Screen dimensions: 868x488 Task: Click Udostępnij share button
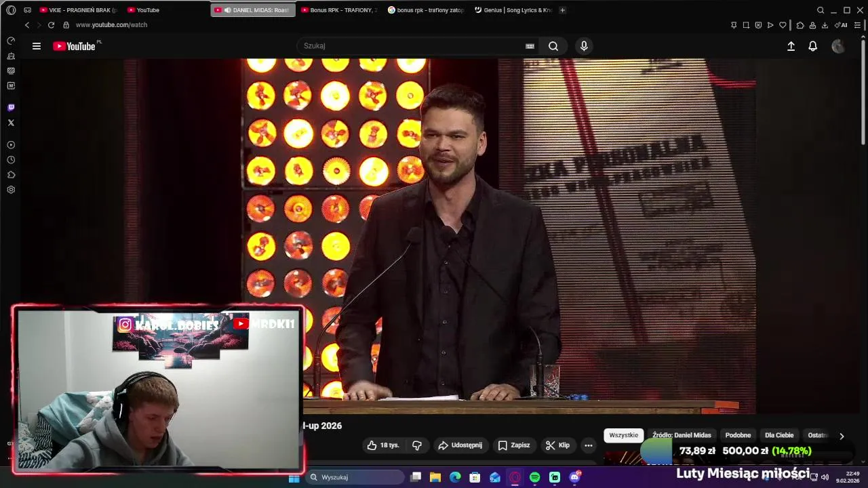tap(460, 445)
